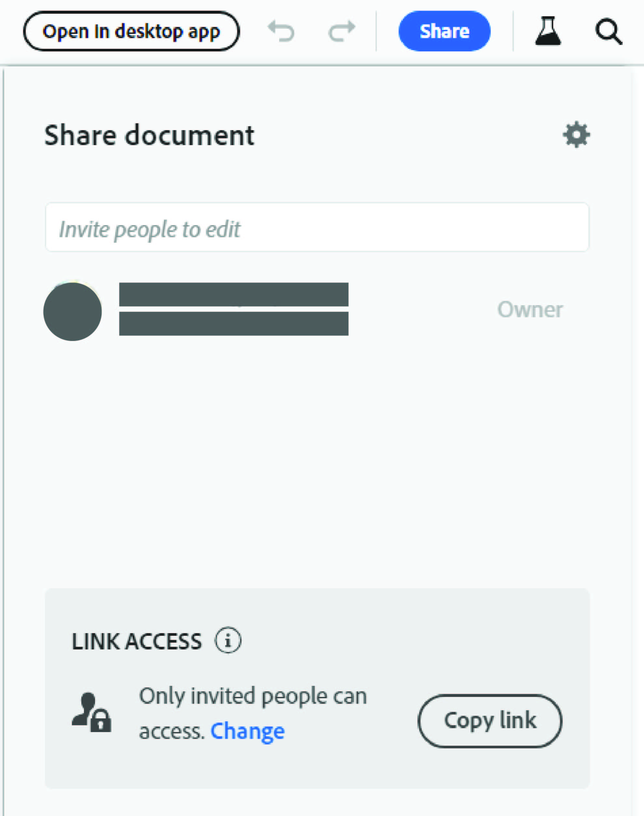Select the owner's name entry

pyautogui.click(x=234, y=309)
